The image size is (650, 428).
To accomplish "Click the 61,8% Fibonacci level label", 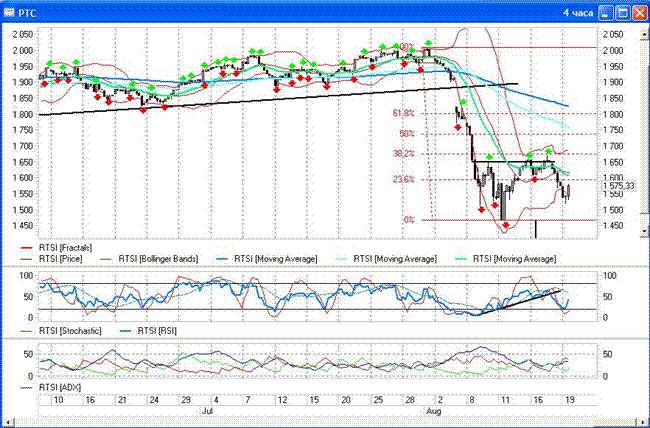I will (403, 113).
